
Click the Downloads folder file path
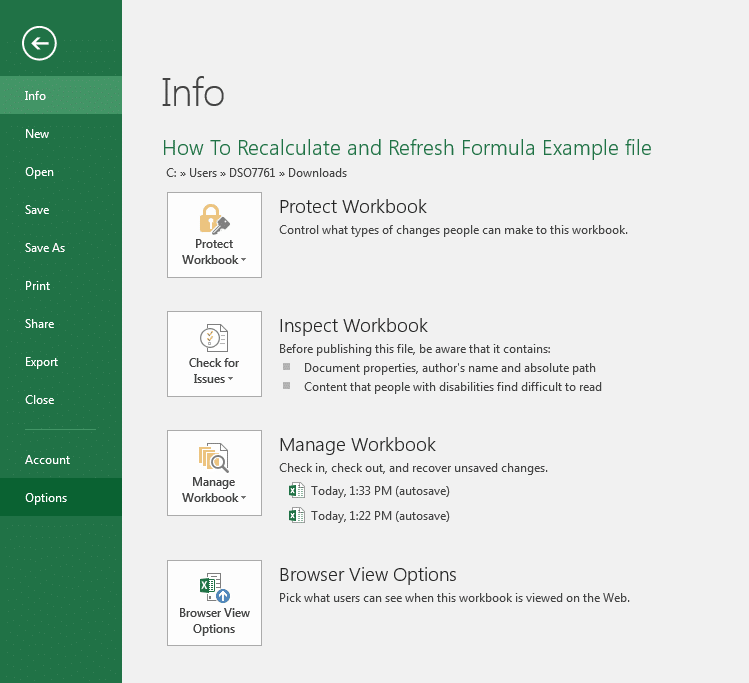317,173
